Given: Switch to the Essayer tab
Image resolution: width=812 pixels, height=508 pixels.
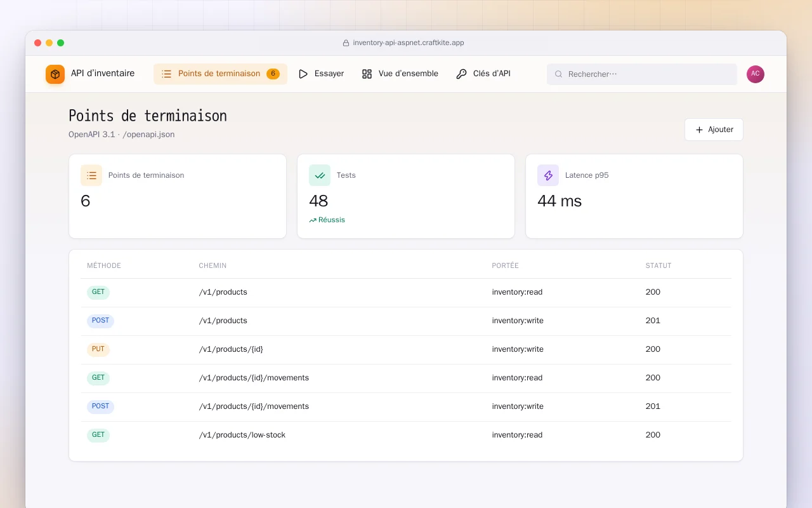Looking at the screenshot, I should (x=321, y=74).
